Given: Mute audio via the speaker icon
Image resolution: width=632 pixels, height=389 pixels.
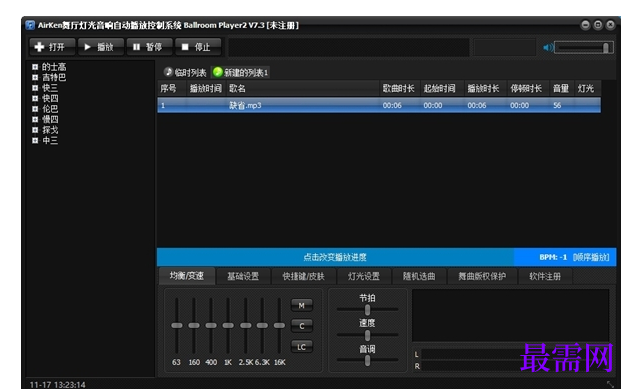Looking at the screenshot, I should (548, 48).
